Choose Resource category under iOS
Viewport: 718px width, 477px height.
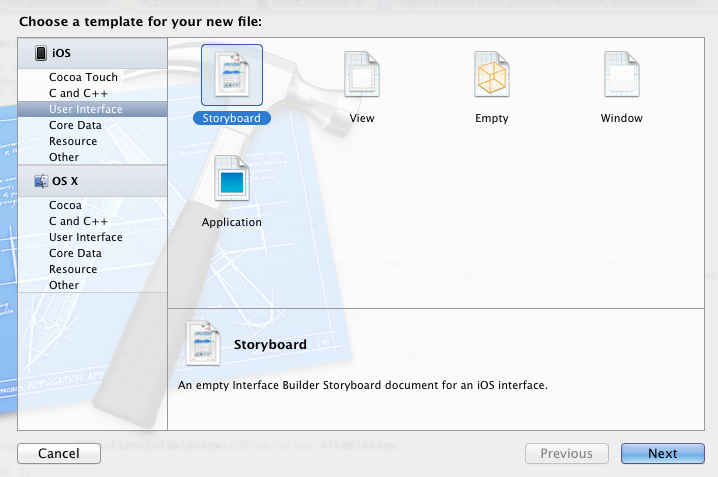point(92,141)
